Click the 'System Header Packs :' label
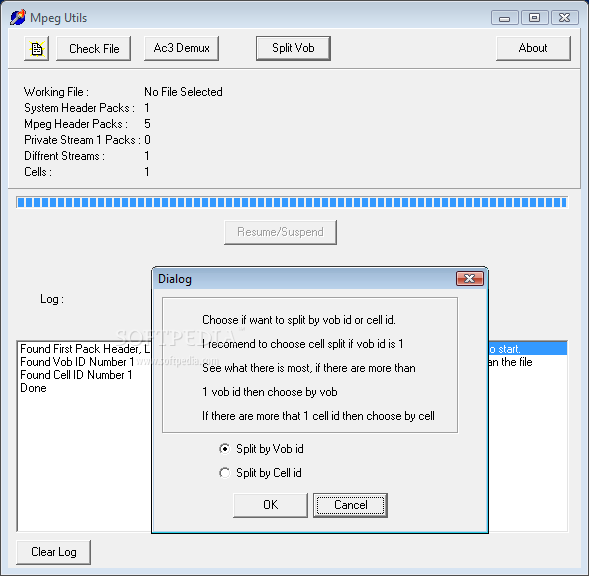 coord(79,108)
